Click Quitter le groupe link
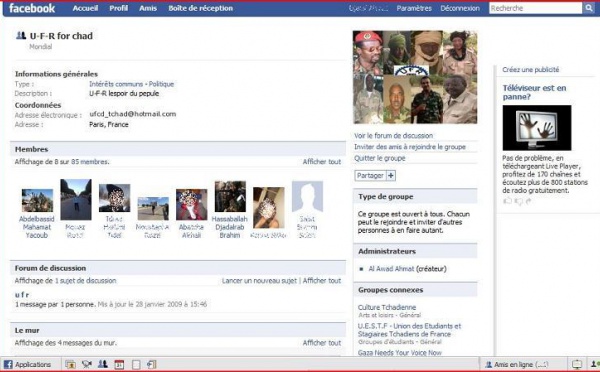The height and width of the screenshot is (372, 600). 380,158
